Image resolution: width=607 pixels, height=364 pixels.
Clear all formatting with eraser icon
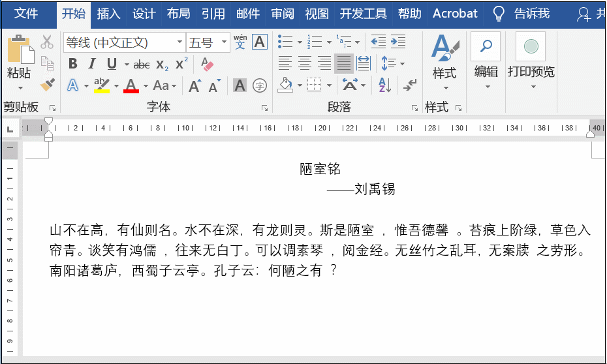click(x=207, y=64)
